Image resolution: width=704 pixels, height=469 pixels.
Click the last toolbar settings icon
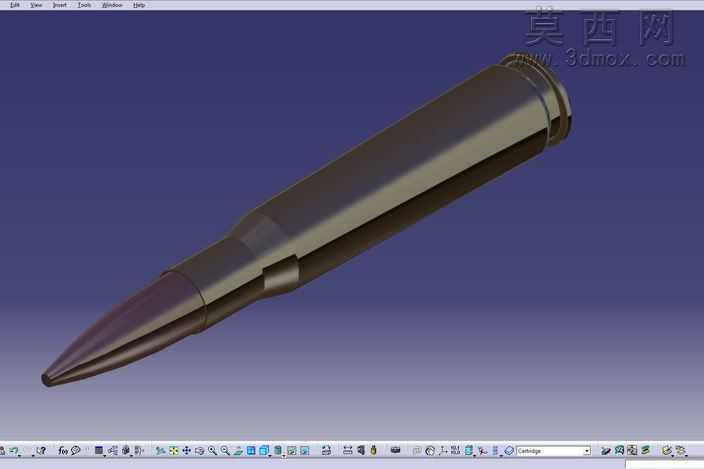pos(680,450)
